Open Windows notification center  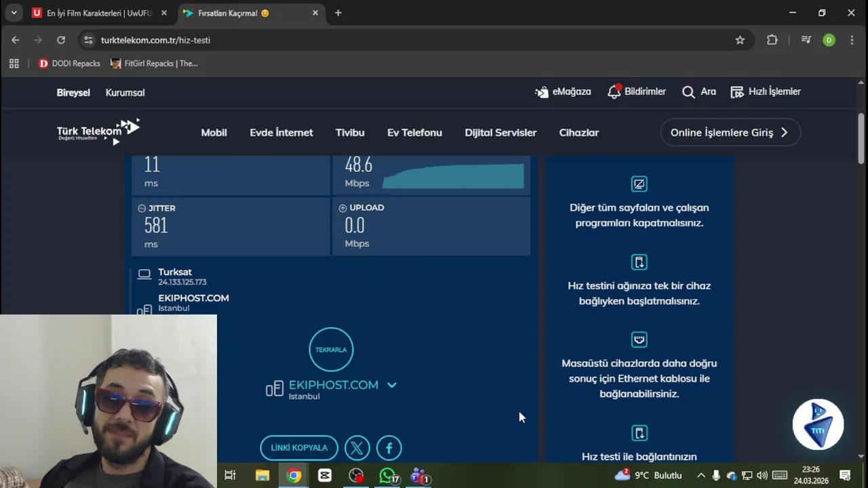(845, 476)
